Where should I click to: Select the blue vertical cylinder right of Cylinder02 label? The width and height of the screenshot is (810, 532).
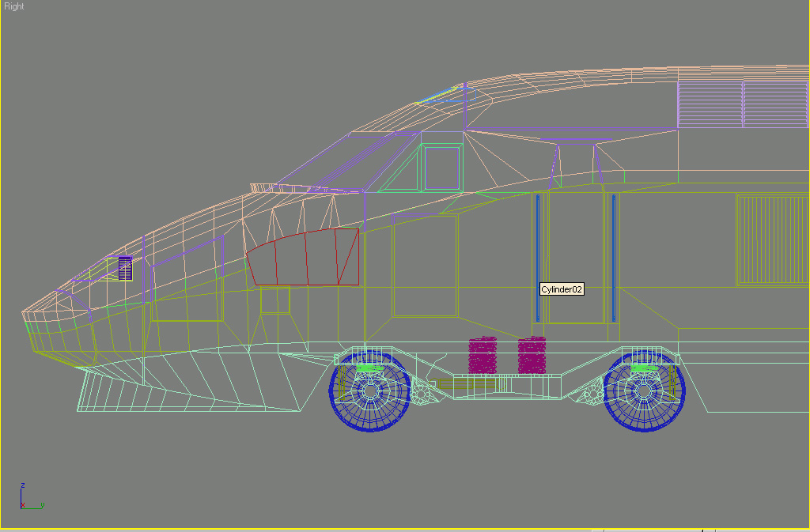pyautogui.click(x=614, y=258)
